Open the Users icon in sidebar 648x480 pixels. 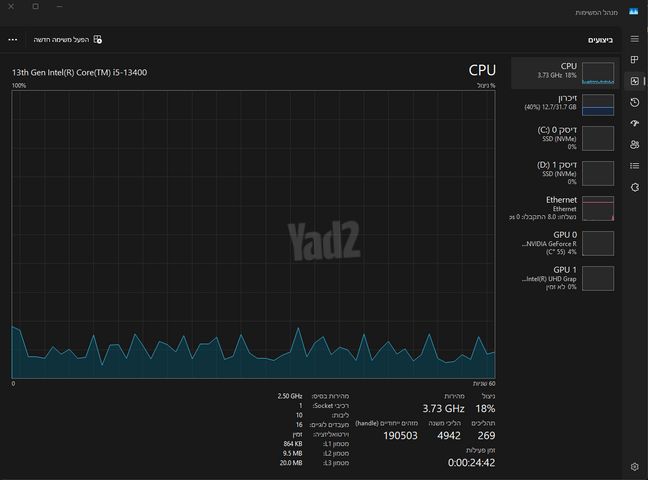635,144
